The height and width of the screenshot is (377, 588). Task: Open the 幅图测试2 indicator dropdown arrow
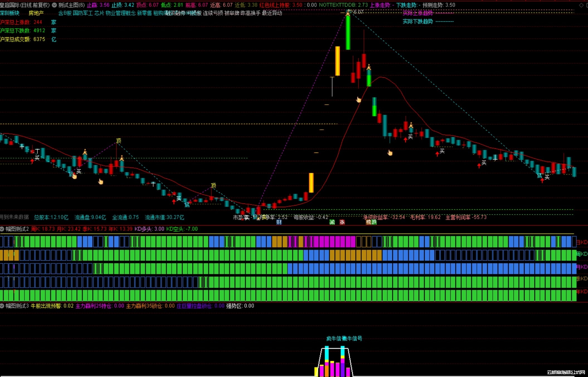(2, 229)
